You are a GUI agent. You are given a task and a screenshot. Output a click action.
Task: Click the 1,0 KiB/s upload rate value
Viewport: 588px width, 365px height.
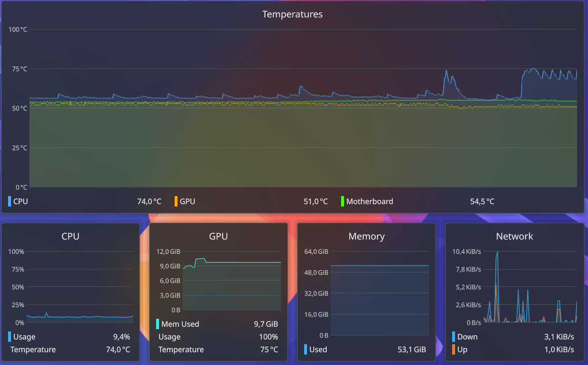[x=559, y=349]
